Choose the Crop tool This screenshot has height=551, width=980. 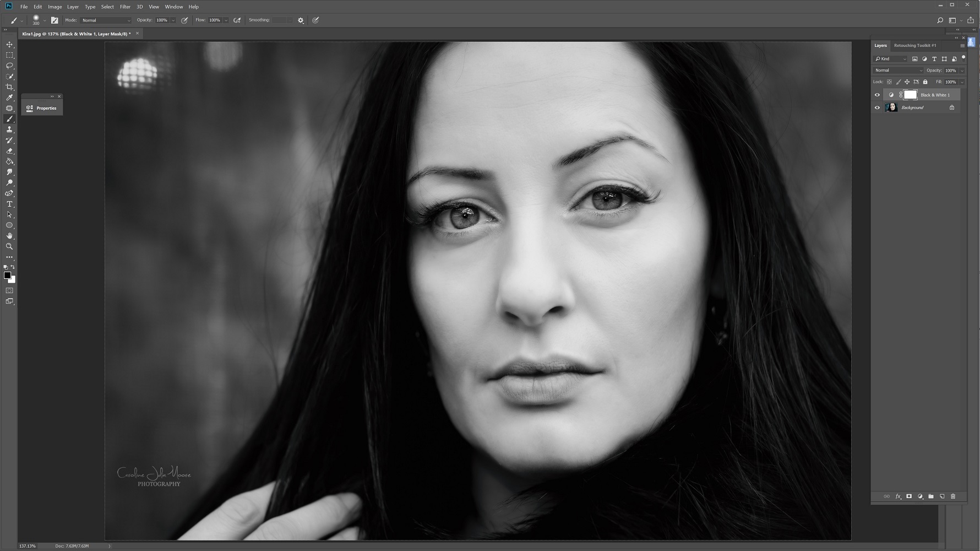point(9,87)
